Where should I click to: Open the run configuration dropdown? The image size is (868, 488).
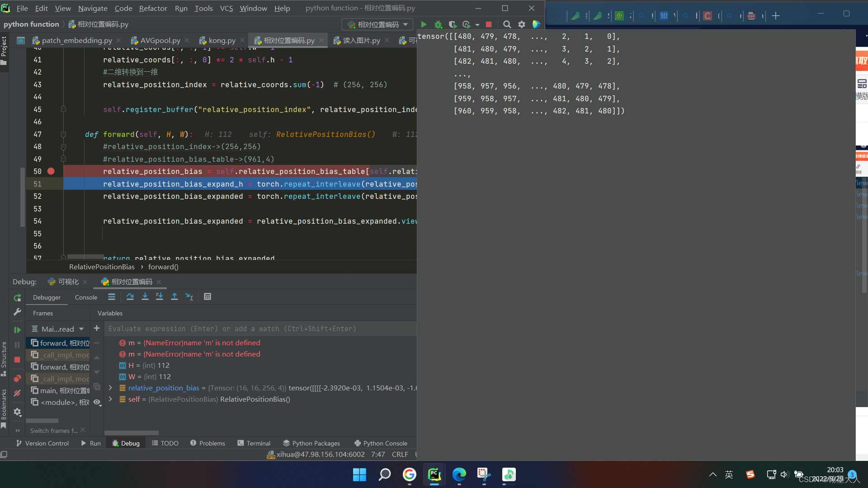(377, 24)
